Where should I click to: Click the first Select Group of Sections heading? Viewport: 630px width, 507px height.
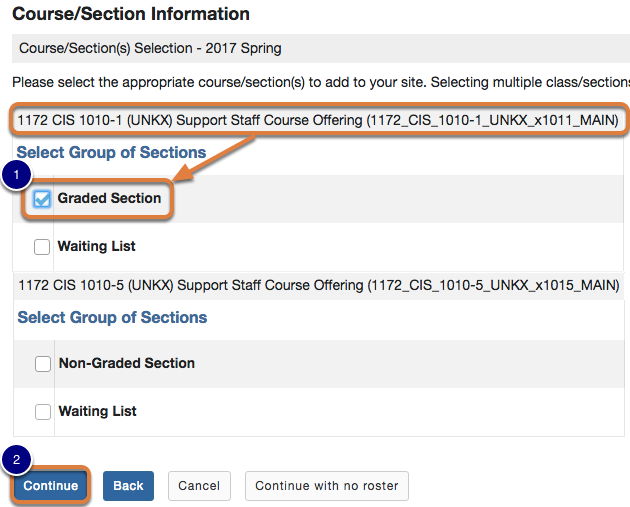(x=112, y=153)
